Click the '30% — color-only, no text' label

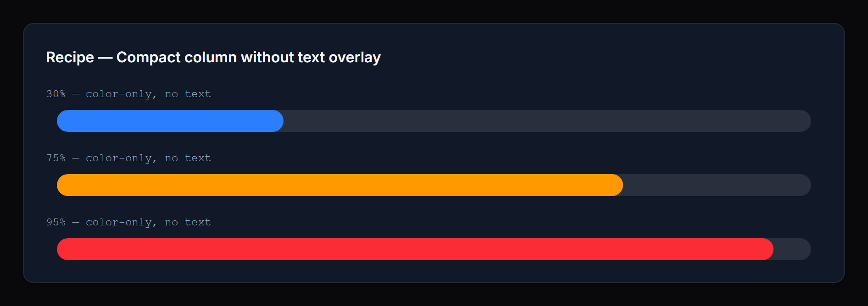pyautogui.click(x=128, y=94)
